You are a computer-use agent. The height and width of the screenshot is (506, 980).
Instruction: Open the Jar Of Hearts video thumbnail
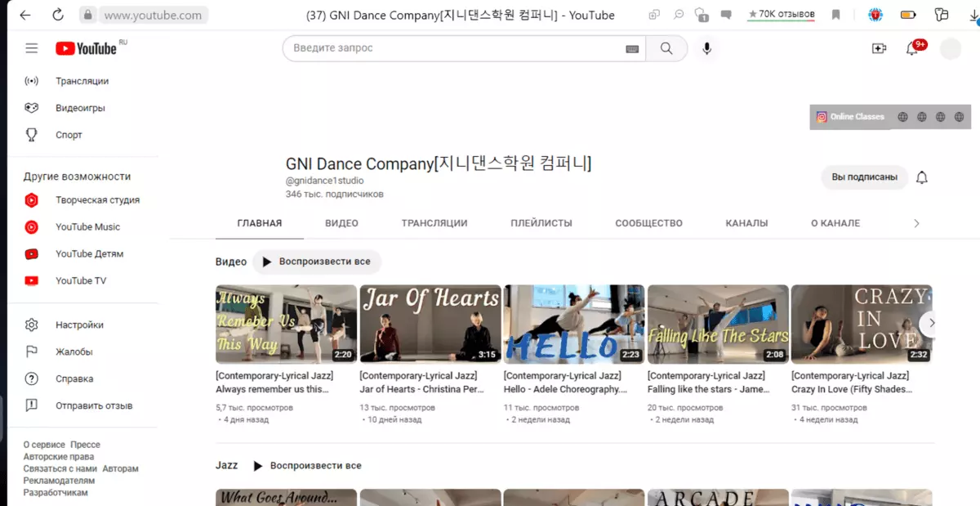430,324
